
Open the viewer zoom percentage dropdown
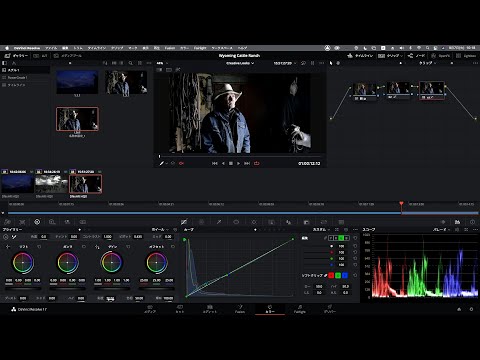click(x=162, y=63)
